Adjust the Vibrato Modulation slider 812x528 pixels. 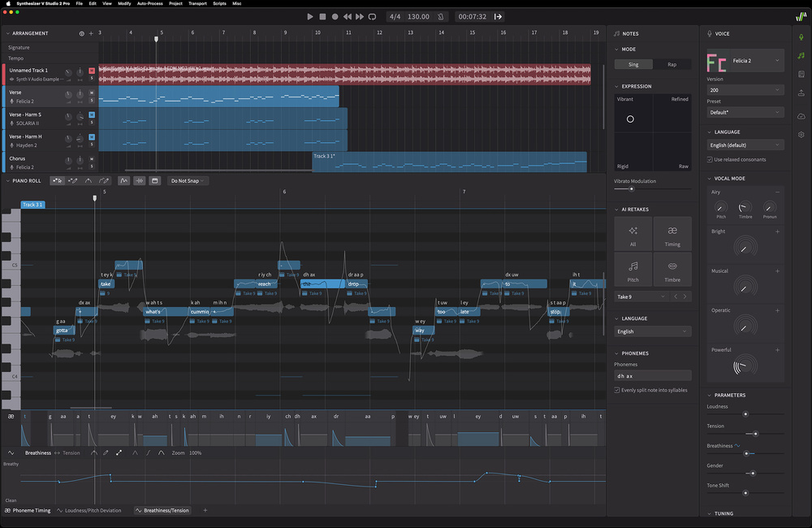click(632, 188)
